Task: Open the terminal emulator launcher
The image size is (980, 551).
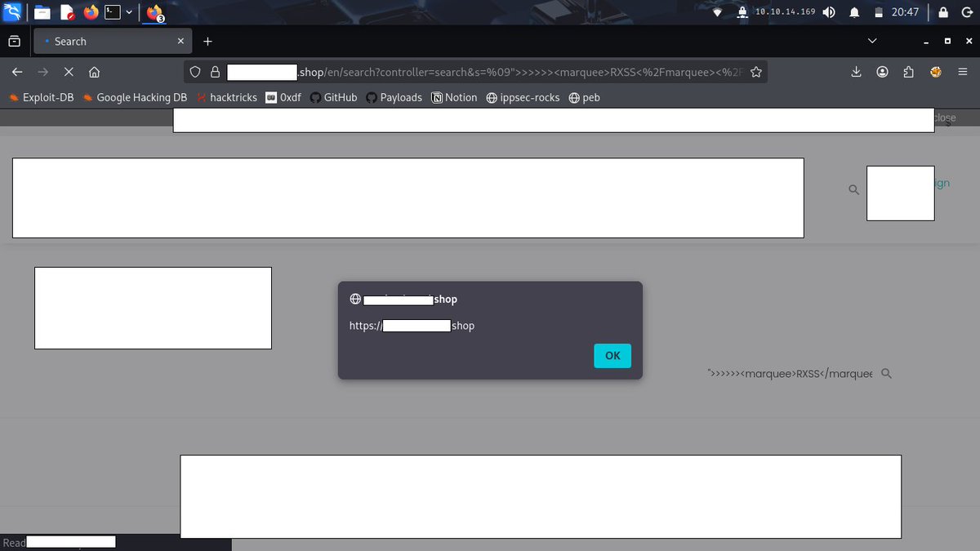Action: click(114, 12)
